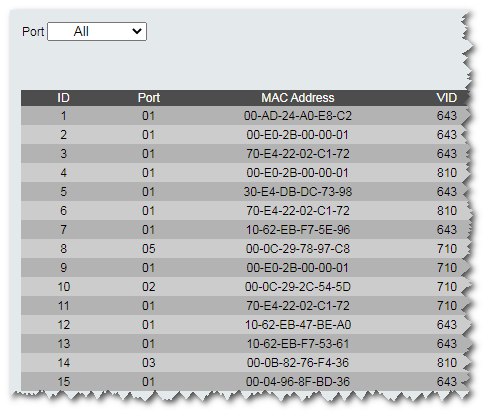This screenshot has height=418, width=490.
Task: Click port 01 in row 1
Action: click(149, 116)
